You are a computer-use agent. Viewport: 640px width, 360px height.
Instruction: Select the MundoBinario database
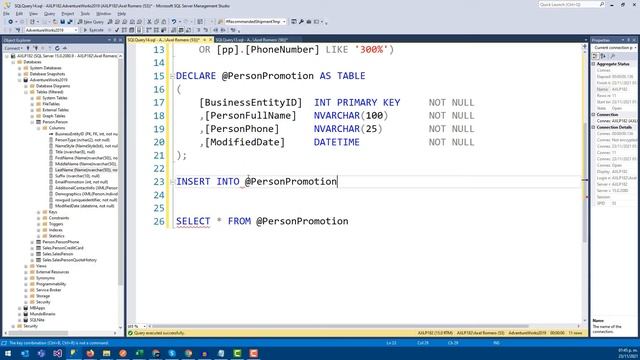click(42, 314)
